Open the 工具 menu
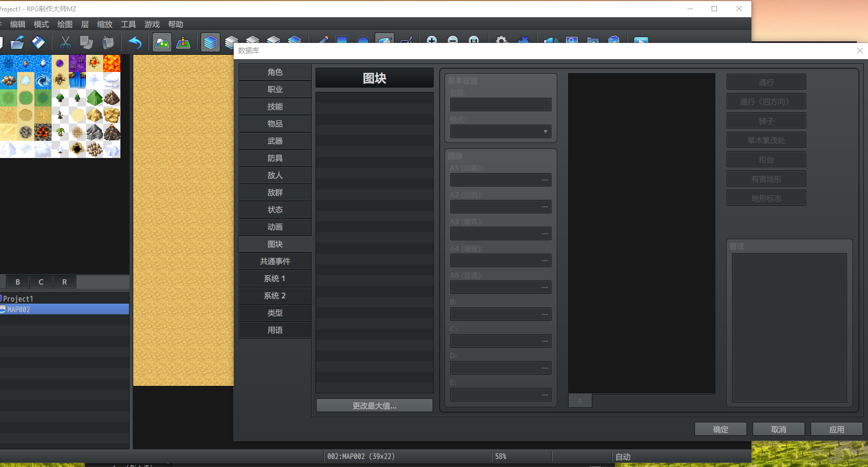 [128, 24]
